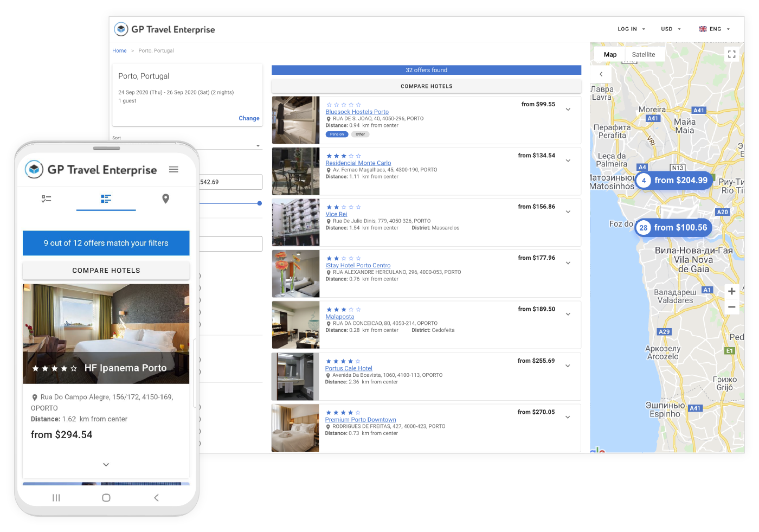Click the map cluster marker from $204.99

point(673,180)
